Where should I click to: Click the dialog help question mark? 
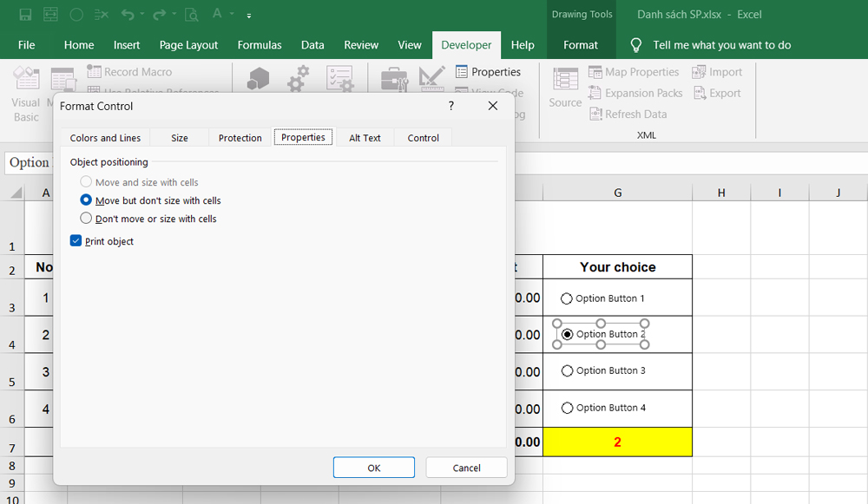tap(451, 106)
